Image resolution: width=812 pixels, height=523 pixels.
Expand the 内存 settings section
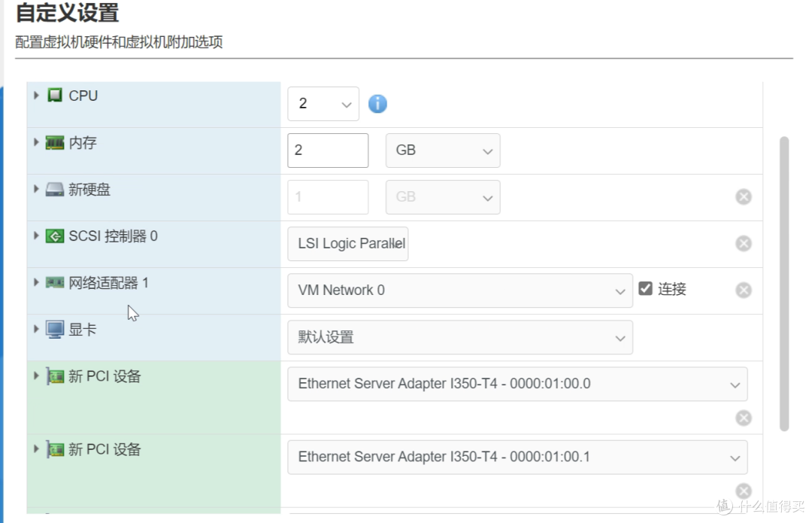(36, 142)
